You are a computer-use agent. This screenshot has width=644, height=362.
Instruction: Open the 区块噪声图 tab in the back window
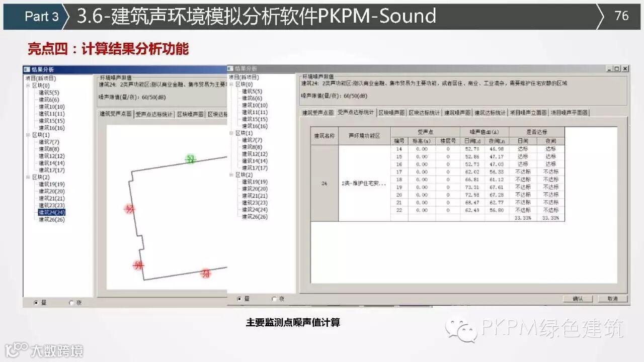(190, 114)
